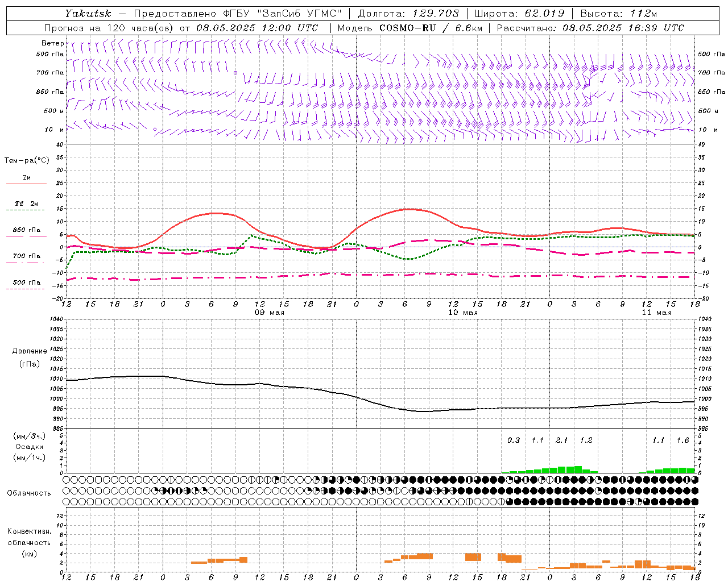Click the precipitation value 2.1
This screenshot has width=728, height=582.
pyautogui.click(x=561, y=440)
